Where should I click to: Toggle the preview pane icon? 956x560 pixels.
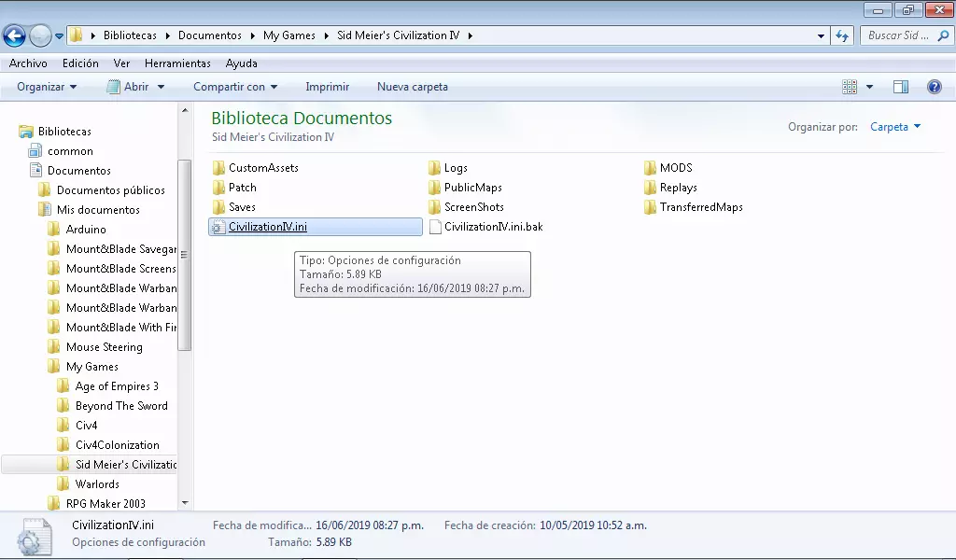900,87
